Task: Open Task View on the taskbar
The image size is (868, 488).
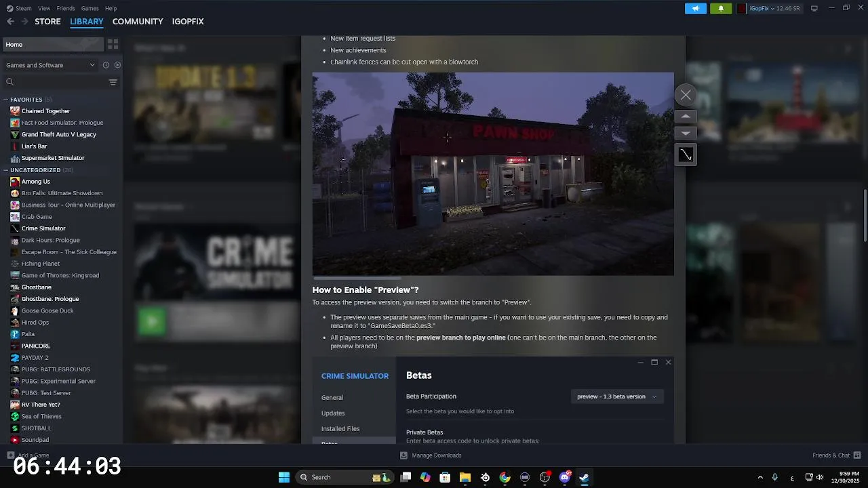Action: [406, 477]
